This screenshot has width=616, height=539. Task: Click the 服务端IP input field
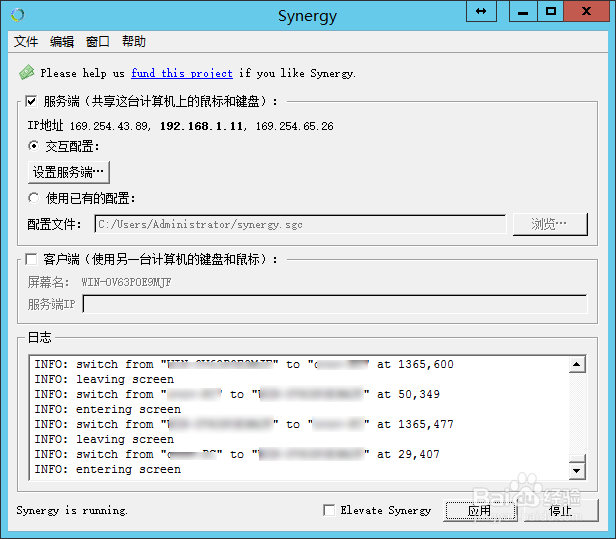[335, 304]
